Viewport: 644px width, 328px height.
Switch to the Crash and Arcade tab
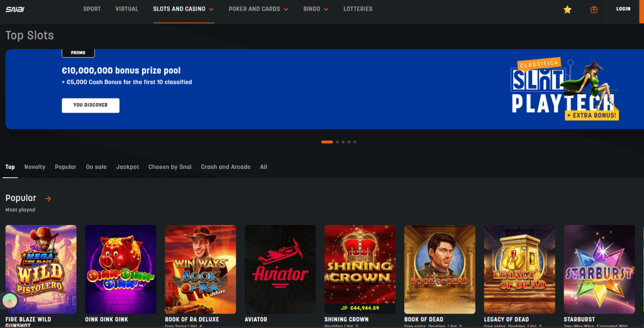[x=226, y=167]
